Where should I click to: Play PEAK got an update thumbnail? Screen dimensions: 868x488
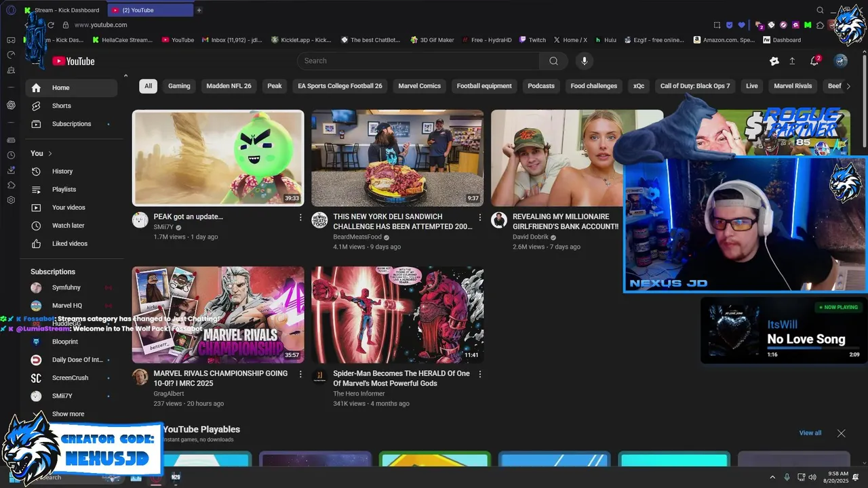(218, 158)
